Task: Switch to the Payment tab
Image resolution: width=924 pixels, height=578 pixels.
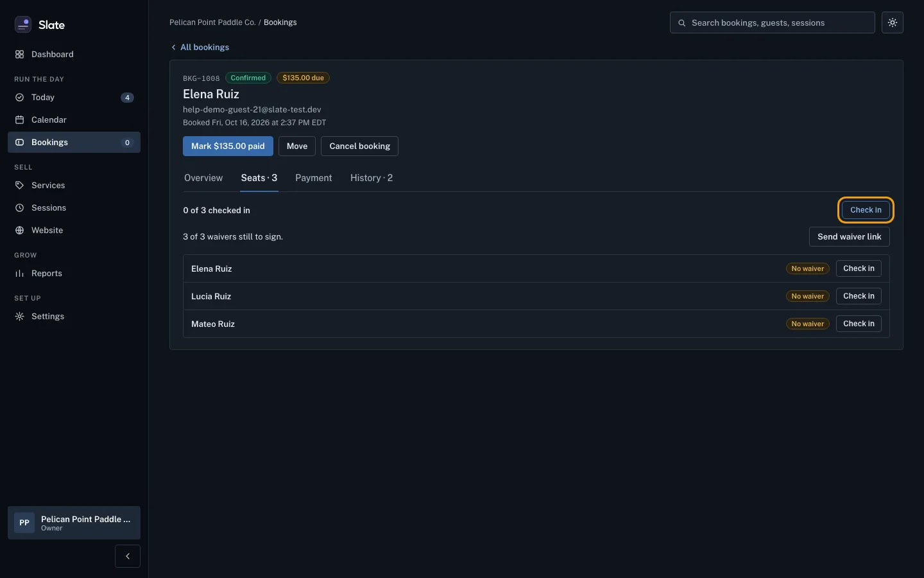Action: [314, 178]
